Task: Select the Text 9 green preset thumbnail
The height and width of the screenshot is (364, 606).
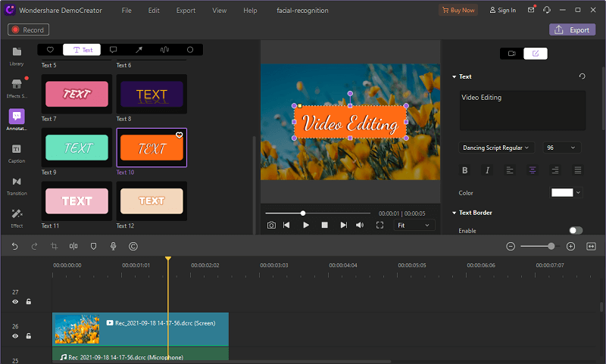Action: (x=76, y=148)
